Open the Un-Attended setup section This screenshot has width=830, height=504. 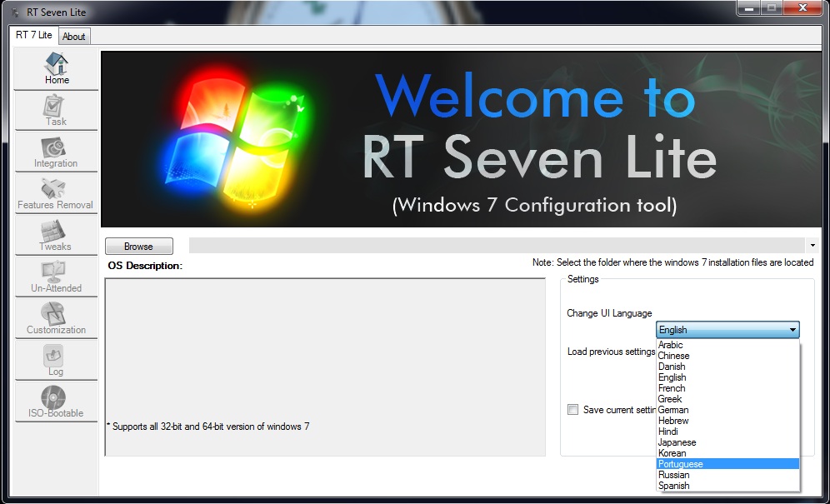click(56, 277)
